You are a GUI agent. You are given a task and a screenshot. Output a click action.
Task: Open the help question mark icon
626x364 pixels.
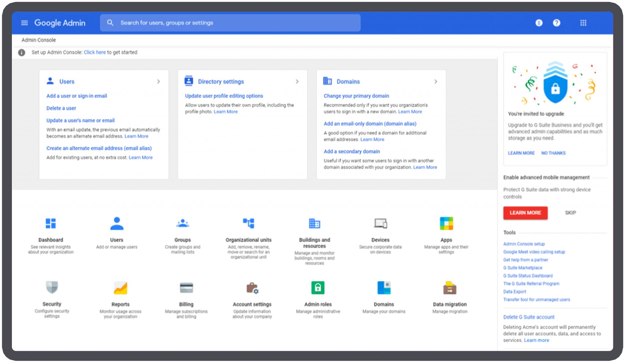point(557,23)
